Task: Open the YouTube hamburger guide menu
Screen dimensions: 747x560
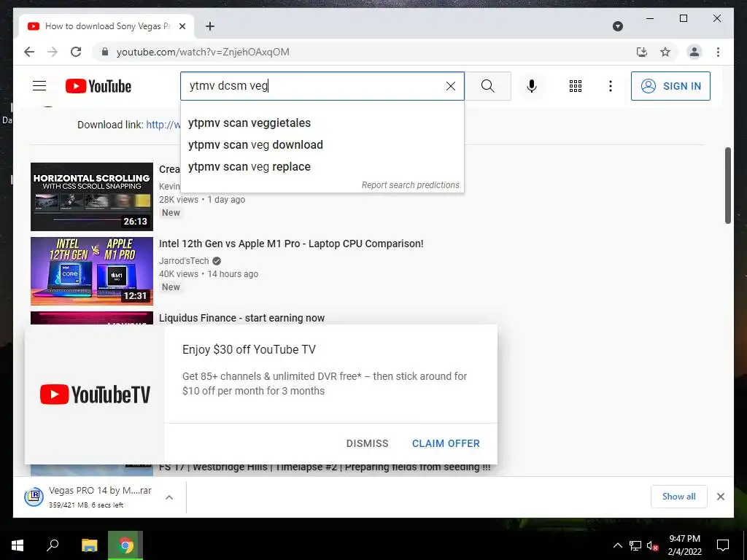Action: coord(39,86)
